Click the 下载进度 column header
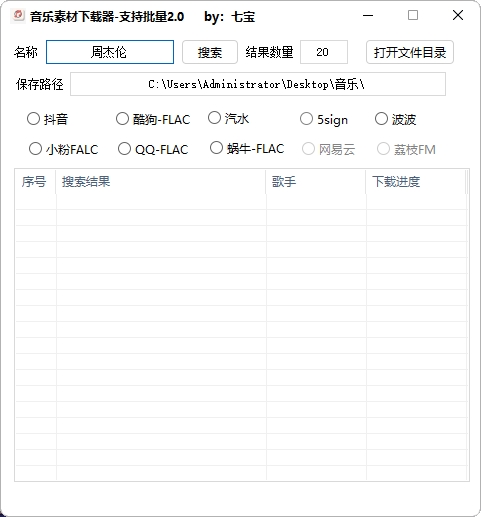The height and width of the screenshot is (517, 481). 415,182
